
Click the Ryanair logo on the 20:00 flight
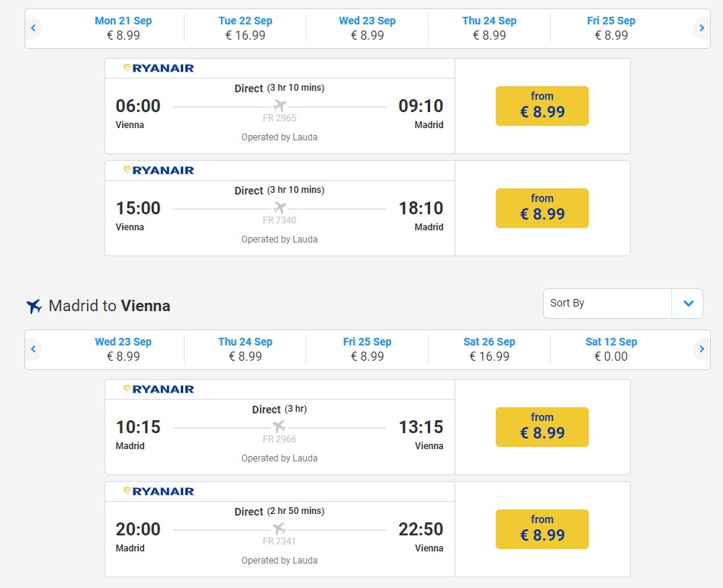(x=159, y=492)
